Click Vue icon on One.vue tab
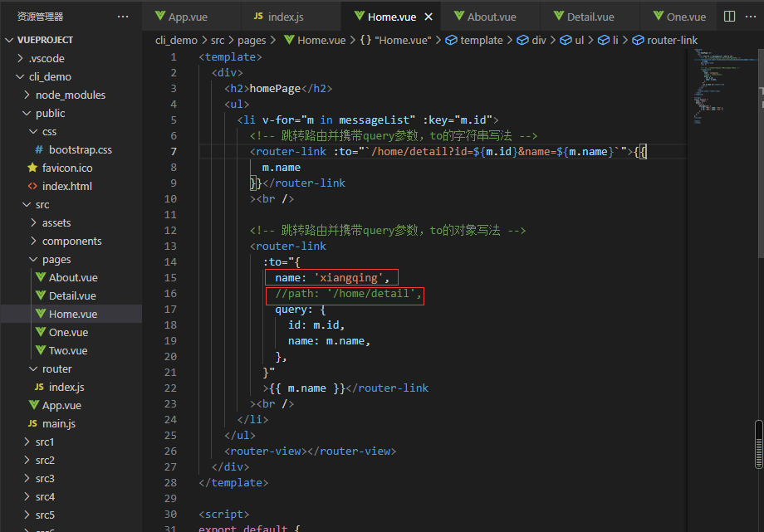This screenshot has height=532, width=764. [659, 16]
